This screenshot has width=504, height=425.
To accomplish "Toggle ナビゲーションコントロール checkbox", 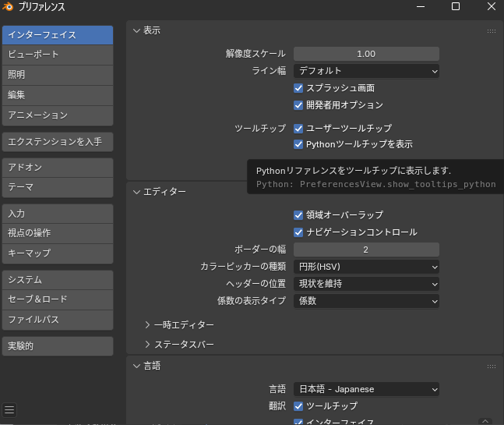I will [298, 232].
